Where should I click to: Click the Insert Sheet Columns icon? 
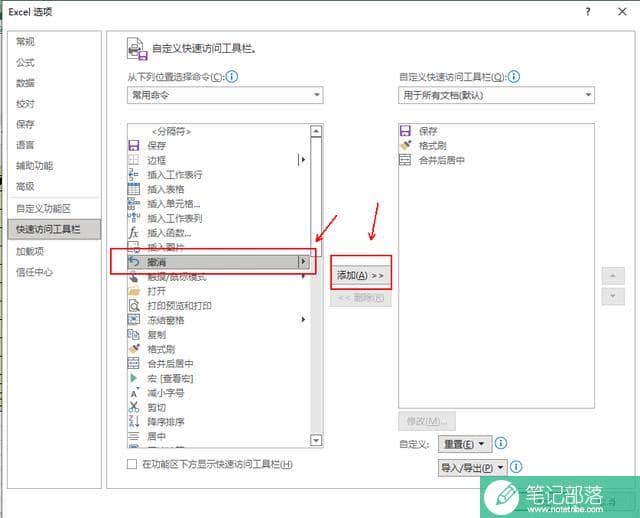[134, 218]
